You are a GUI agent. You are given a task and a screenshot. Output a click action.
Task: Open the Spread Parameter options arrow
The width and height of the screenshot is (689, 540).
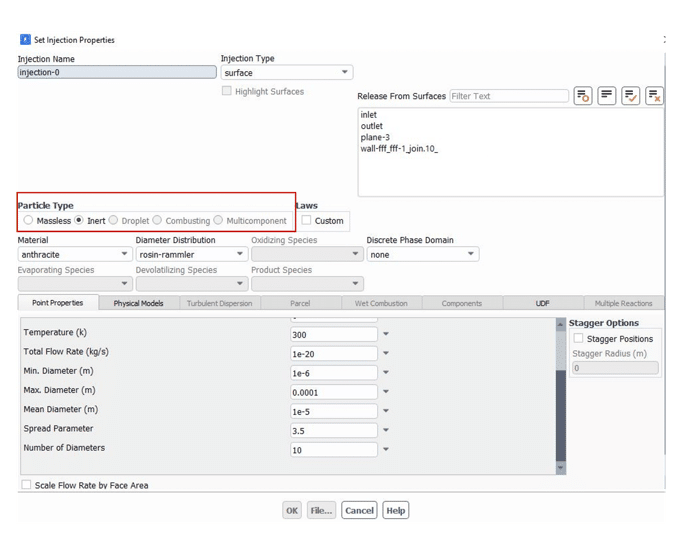386,431
